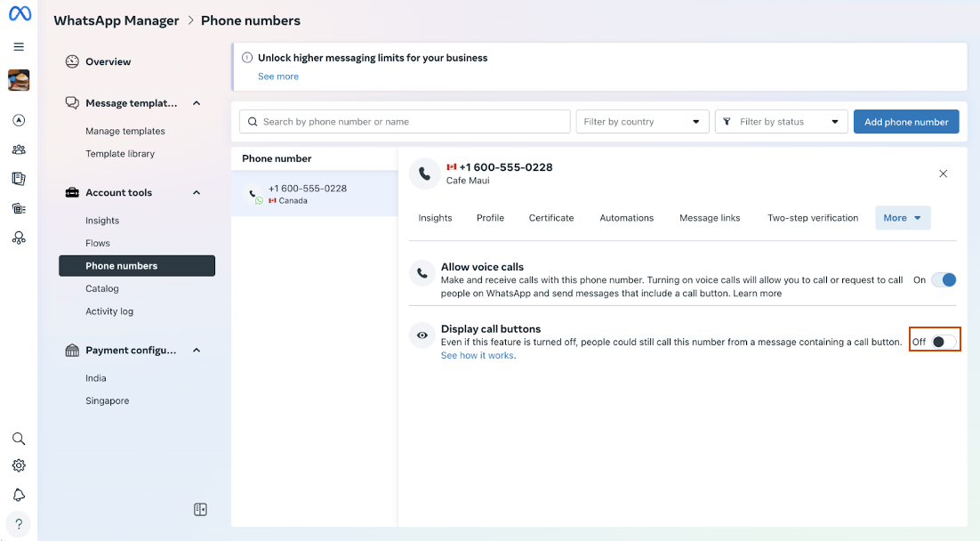Switch to the Insights tab
This screenshot has width=980, height=541.
coord(435,218)
